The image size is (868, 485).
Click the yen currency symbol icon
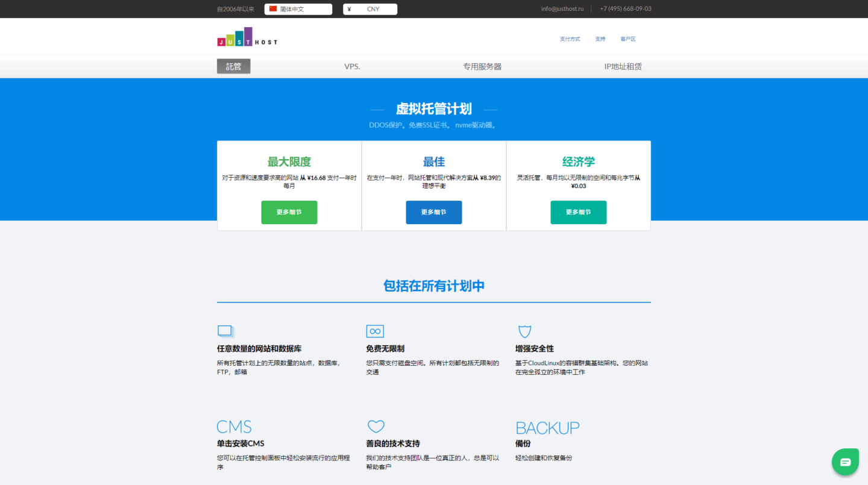click(x=350, y=9)
